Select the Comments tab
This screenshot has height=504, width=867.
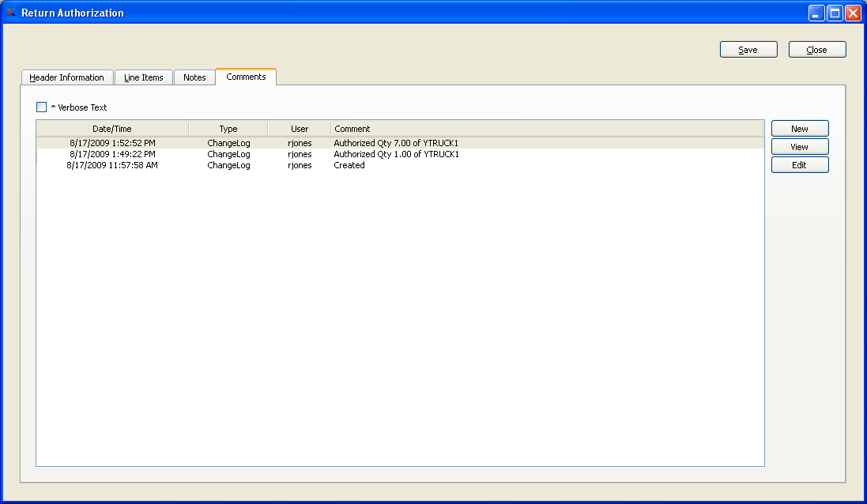[x=246, y=77]
